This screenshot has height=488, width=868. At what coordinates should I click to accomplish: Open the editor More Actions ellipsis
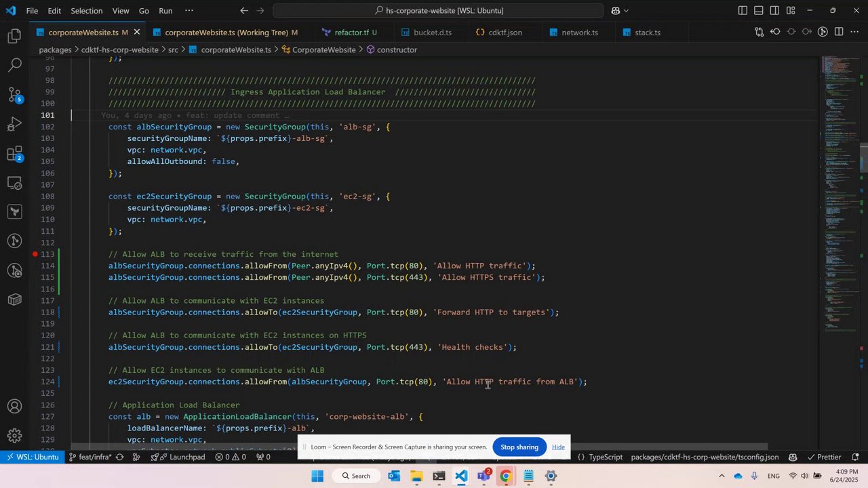pos(854,32)
